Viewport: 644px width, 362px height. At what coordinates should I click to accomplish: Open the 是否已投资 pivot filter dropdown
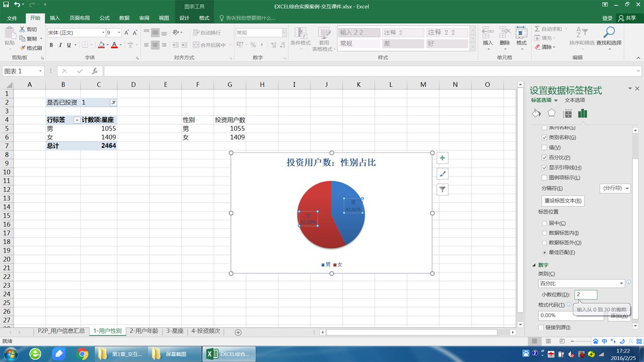click(113, 103)
